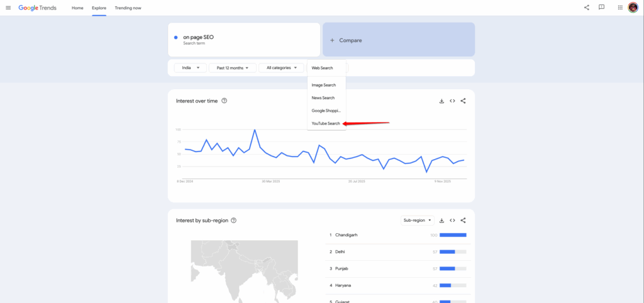The image size is (644, 303).
Task: Download Interest over time data as CSV
Action: (x=441, y=101)
